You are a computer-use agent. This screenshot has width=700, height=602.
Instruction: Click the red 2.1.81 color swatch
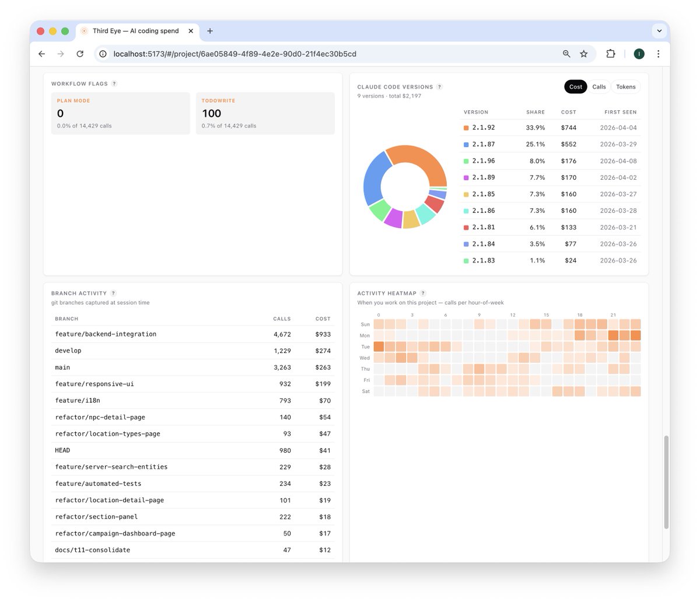coord(466,228)
